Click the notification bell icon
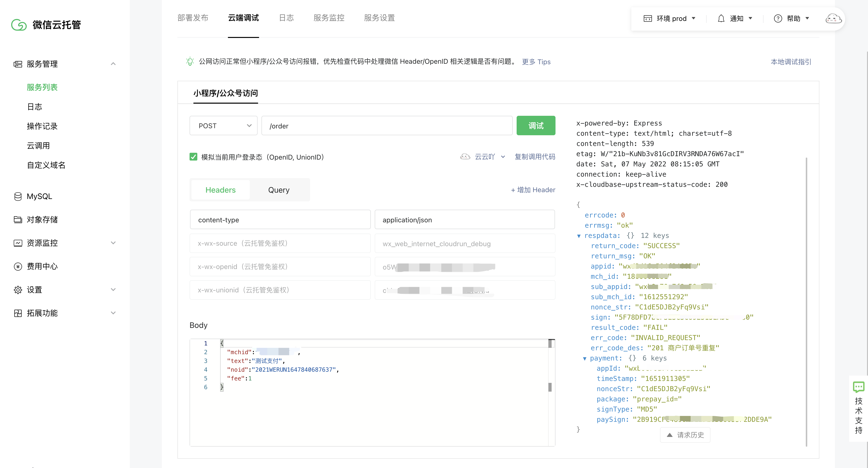The width and height of the screenshot is (868, 468). (x=721, y=18)
